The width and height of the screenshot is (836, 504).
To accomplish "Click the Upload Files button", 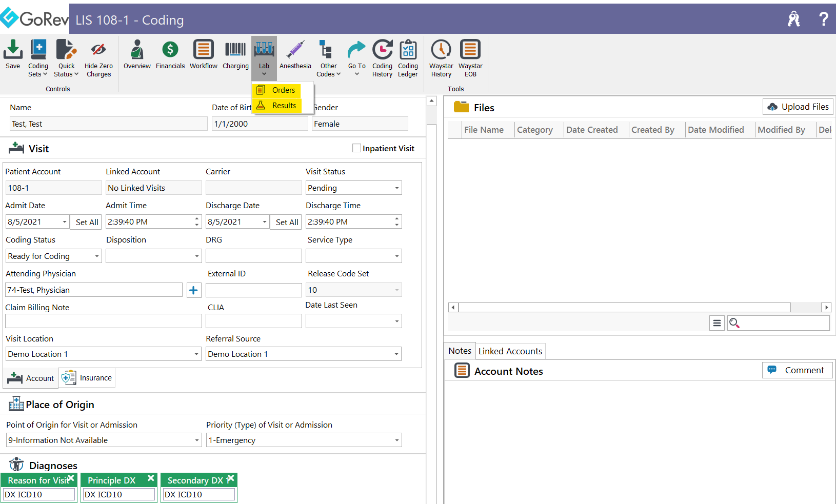I will [x=798, y=107].
